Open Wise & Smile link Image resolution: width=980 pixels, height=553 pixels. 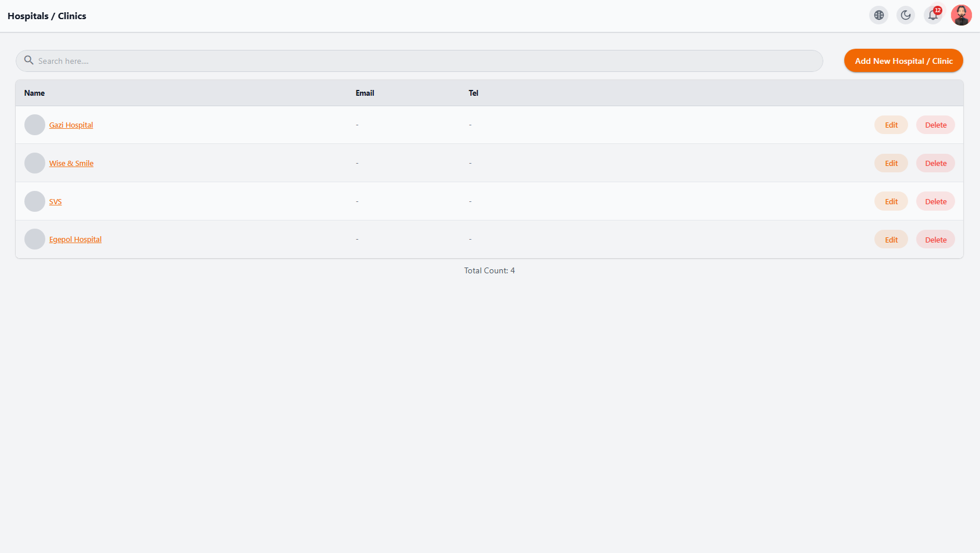71,164
